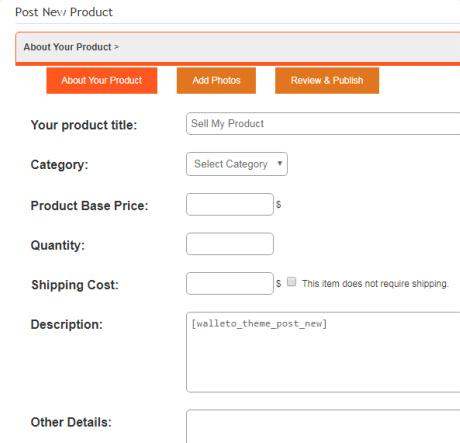Click the Quantity label
The height and width of the screenshot is (443, 460).
click(58, 245)
